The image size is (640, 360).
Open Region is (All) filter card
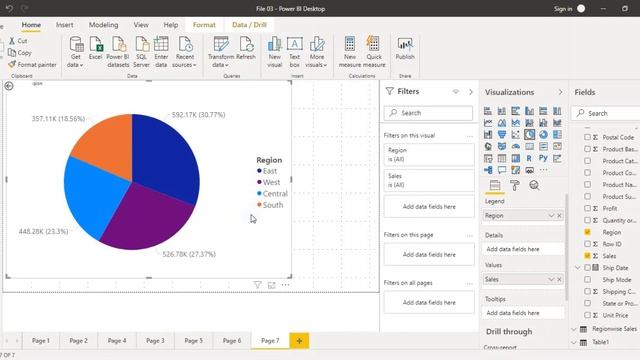(429, 155)
